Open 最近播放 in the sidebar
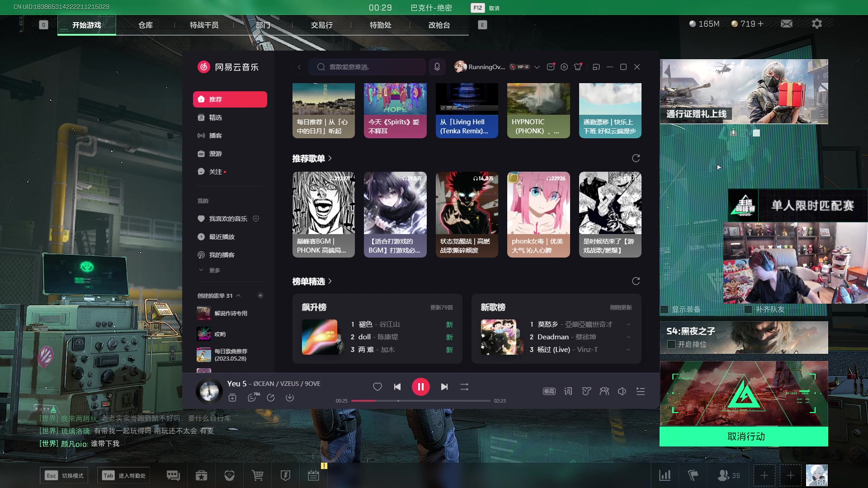Viewport: 868px width, 488px height. click(x=230, y=237)
